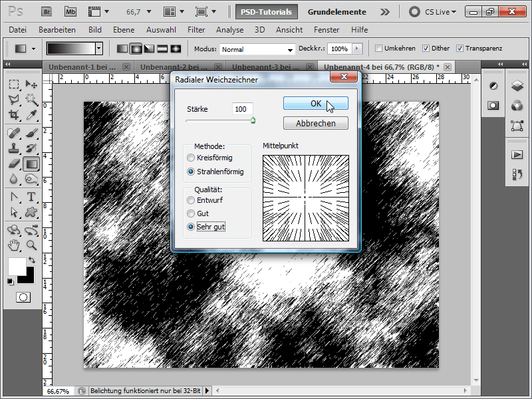Open the Auswahl menu
Viewport: 532px width, 399px height.
point(161,30)
